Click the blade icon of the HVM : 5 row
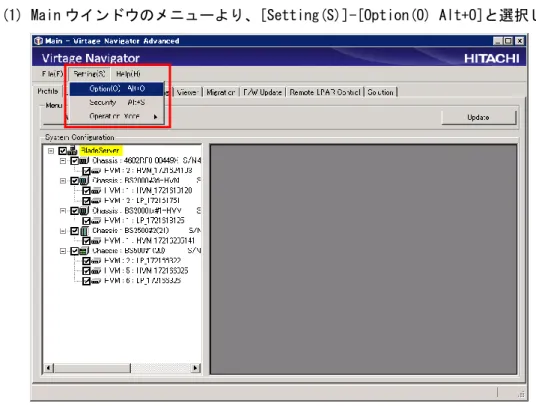The height and width of the screenshot is (412, 536). (x=96, y=271)
